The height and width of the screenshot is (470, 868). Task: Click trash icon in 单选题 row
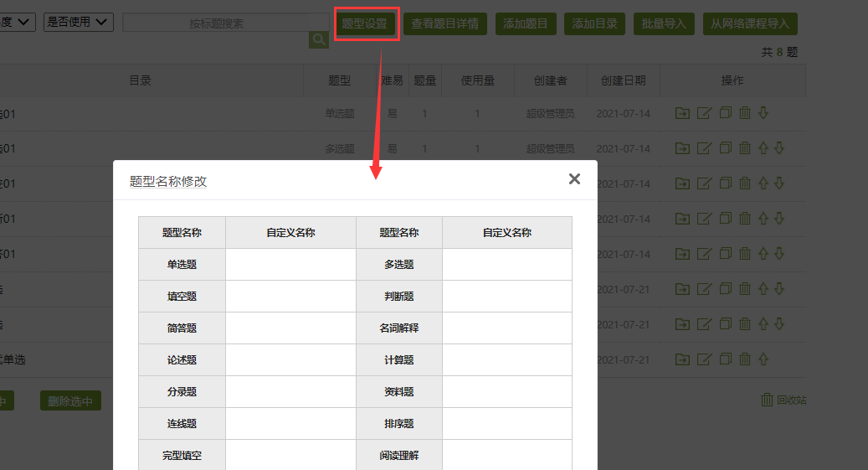tap(745, 113)
